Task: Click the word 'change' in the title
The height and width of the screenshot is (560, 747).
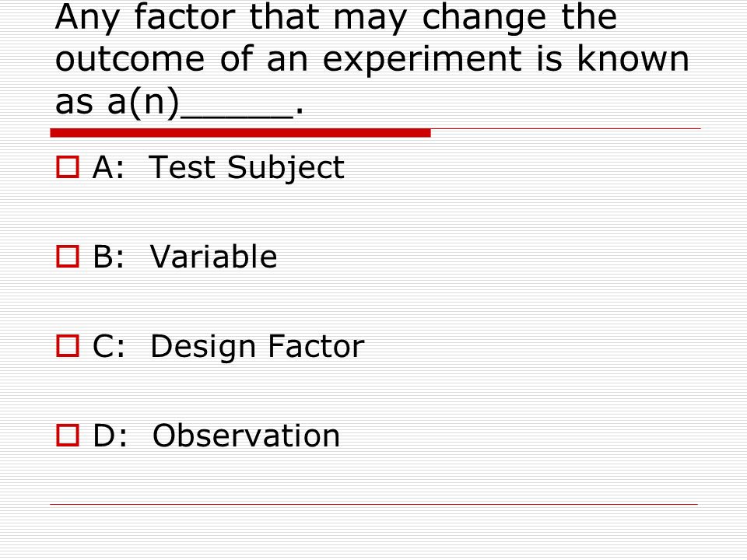Action: [485, 18]
